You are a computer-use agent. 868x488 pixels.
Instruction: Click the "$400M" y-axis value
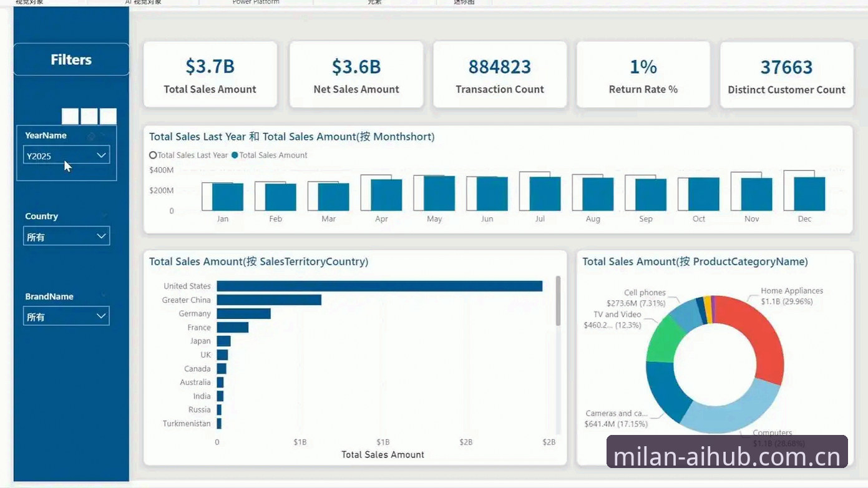coord(162,170)
